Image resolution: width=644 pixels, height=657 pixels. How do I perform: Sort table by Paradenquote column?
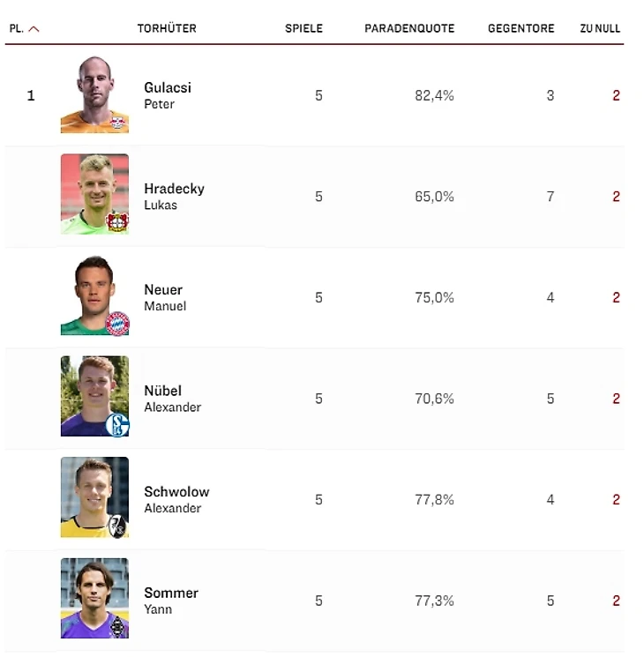409,28
